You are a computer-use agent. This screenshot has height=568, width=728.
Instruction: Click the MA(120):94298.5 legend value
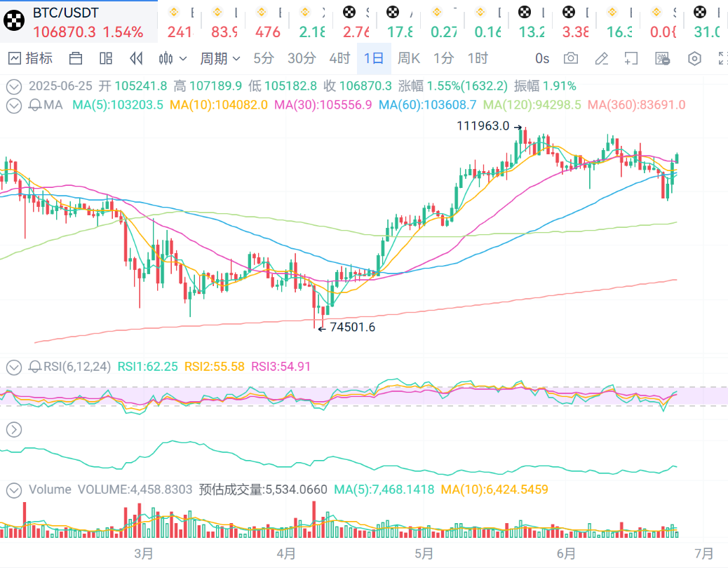tap(532, 105)
